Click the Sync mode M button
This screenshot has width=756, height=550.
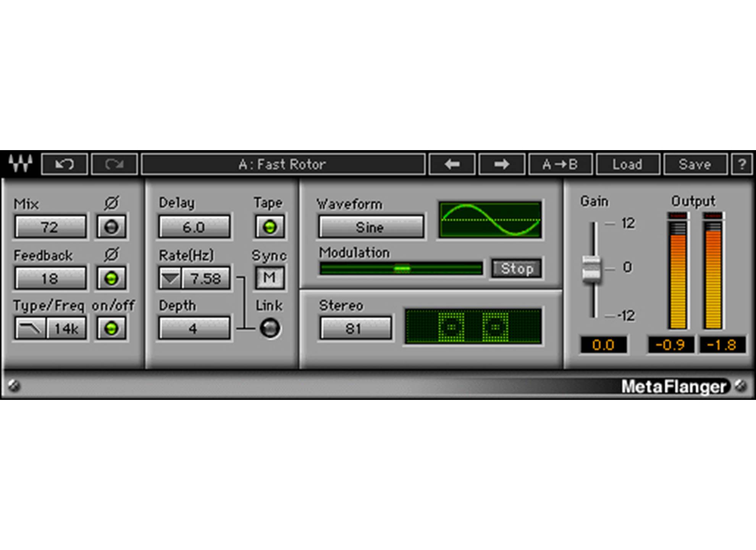point(270,277)
